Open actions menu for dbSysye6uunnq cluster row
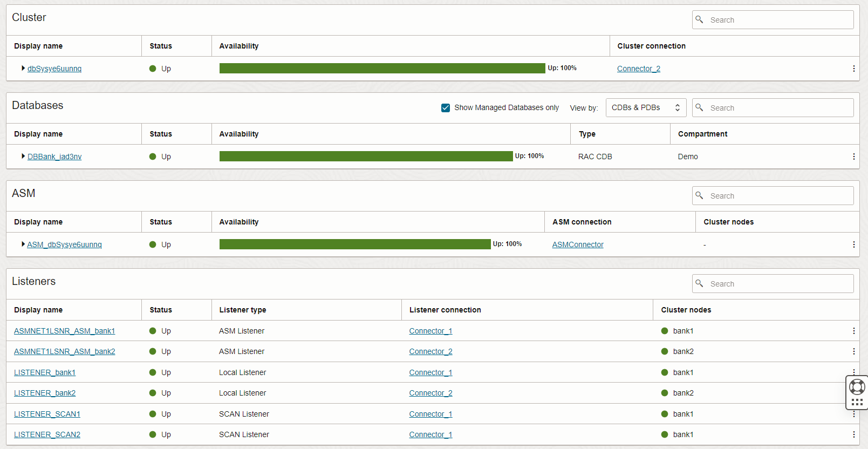This screenshot has width=868, height=449. pyautogui.click(x=853, y=69)
